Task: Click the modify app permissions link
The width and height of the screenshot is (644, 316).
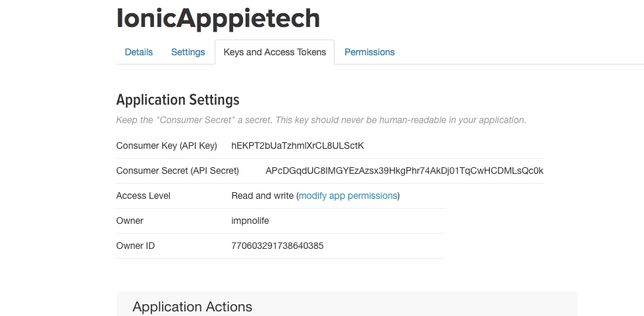Action: pos(348,196)
